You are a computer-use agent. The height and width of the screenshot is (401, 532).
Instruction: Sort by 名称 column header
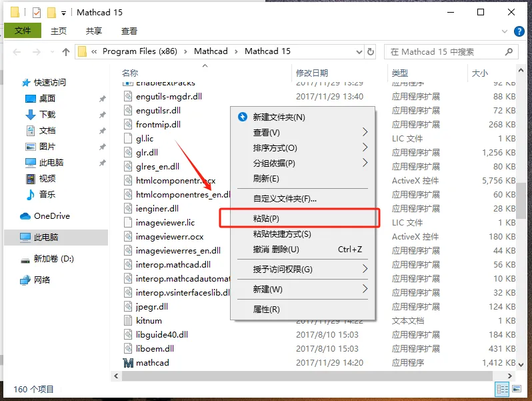130,73
